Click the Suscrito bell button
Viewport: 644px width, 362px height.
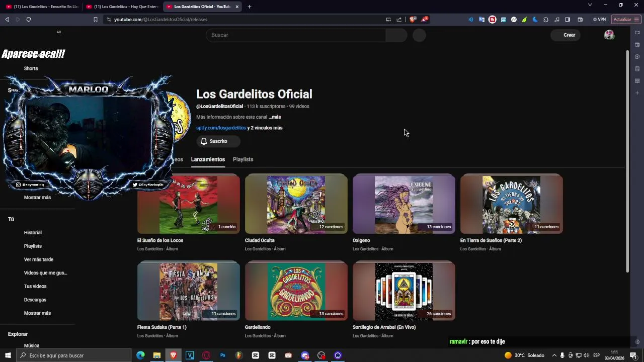[x=218, y=141]
